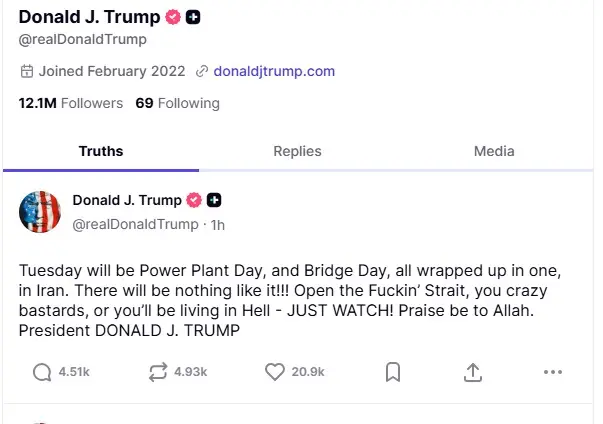Like the post with the heart icon
This screenshot has height=424, width=603.
(276, 371)
